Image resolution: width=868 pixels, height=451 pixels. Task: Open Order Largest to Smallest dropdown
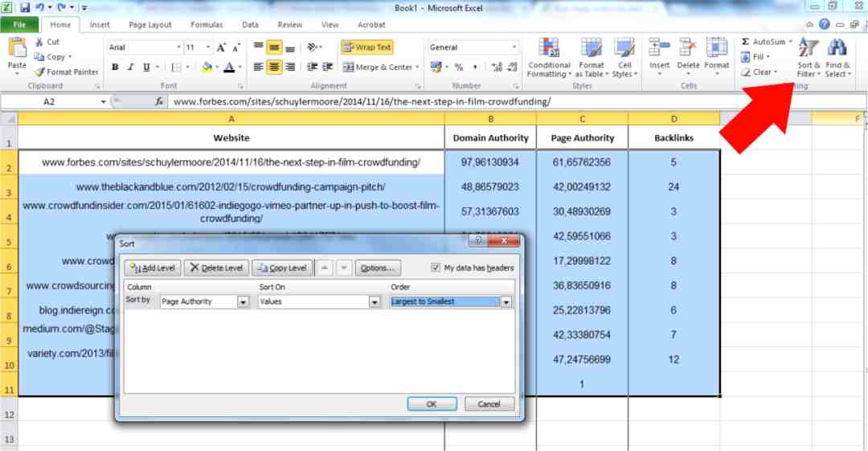coord(506,302)
